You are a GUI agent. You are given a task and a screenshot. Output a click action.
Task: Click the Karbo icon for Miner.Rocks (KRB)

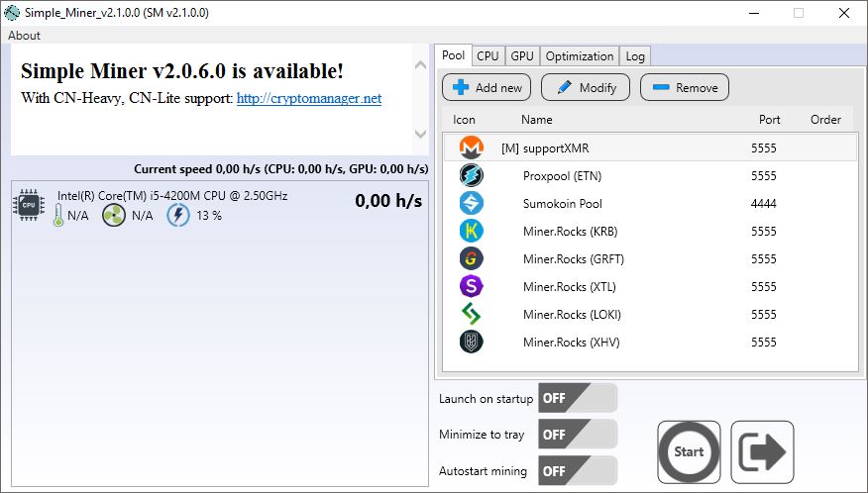click(x=471, y=232)
